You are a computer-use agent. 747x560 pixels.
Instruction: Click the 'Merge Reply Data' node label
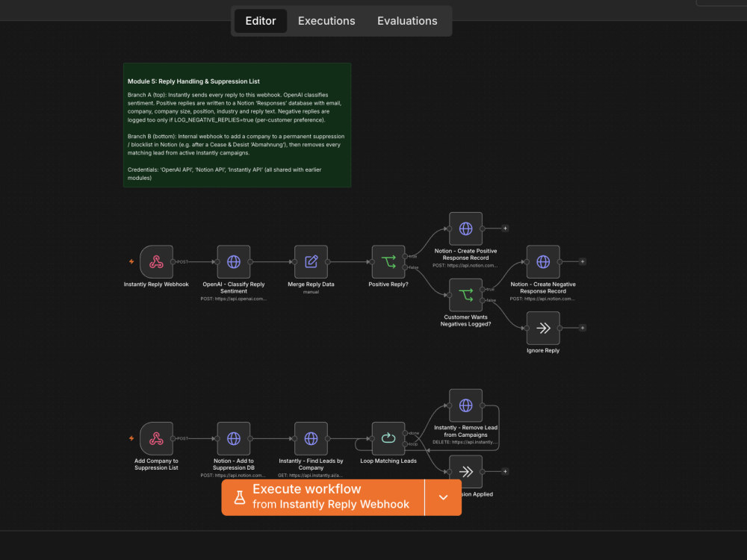[x=311, y=284]
